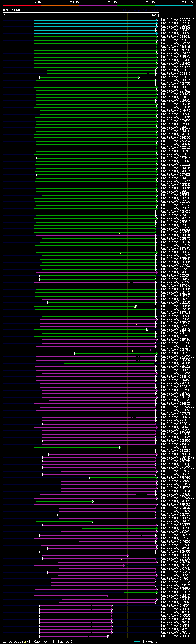Select the UniRef100_Q9ZU43 label

click(x=176, y=602)
